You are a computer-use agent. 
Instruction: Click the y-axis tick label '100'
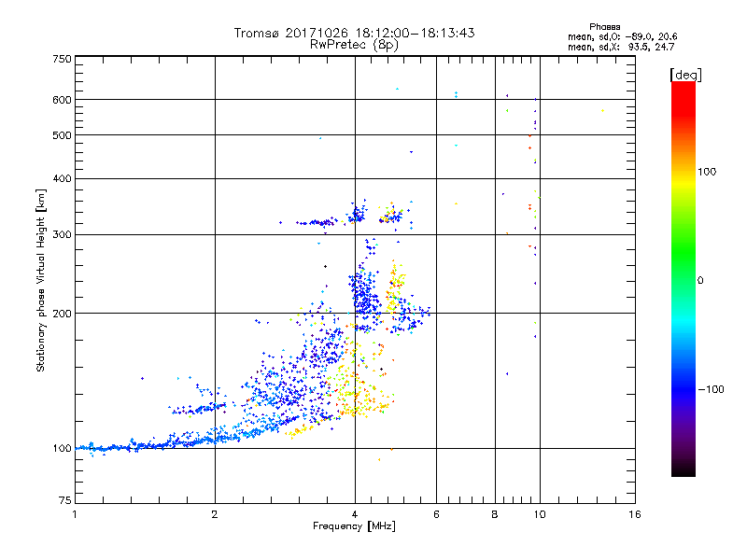[63, 448]
